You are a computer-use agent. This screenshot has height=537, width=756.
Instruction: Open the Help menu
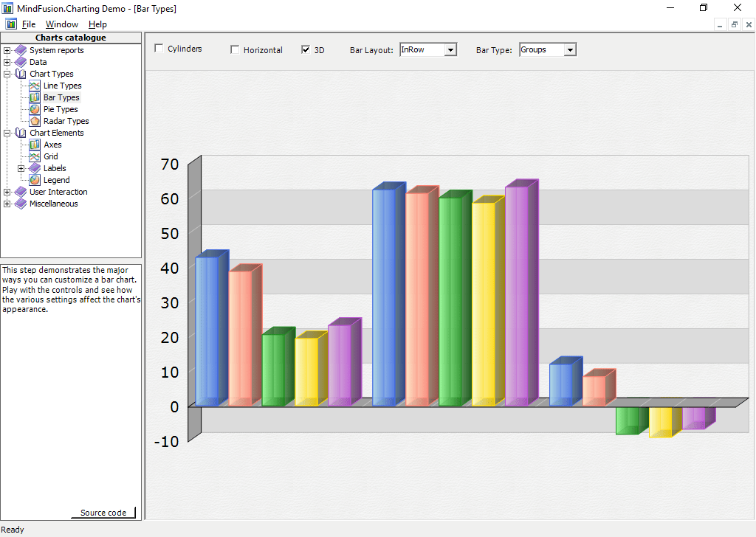click(x=97, y=24)
